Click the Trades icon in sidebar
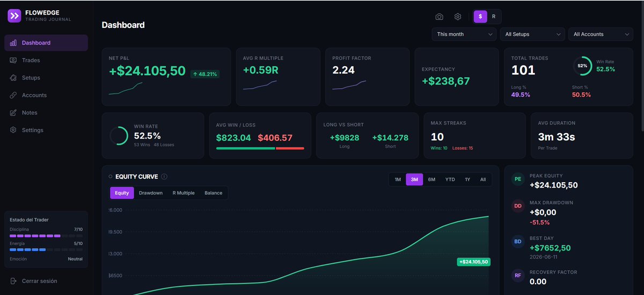Viewport: 644px width, 295px height. pos(13,60)
